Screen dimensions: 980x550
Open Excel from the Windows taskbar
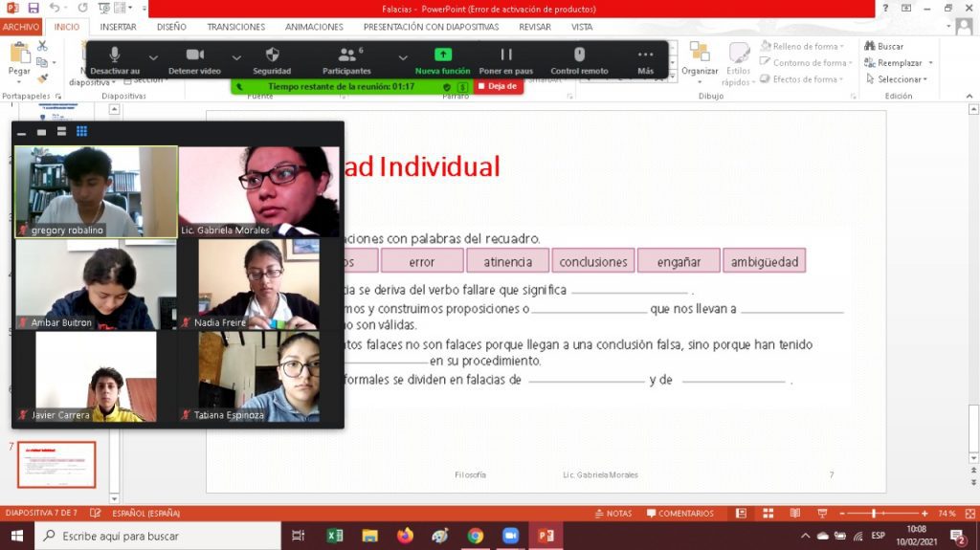(335, 536)
